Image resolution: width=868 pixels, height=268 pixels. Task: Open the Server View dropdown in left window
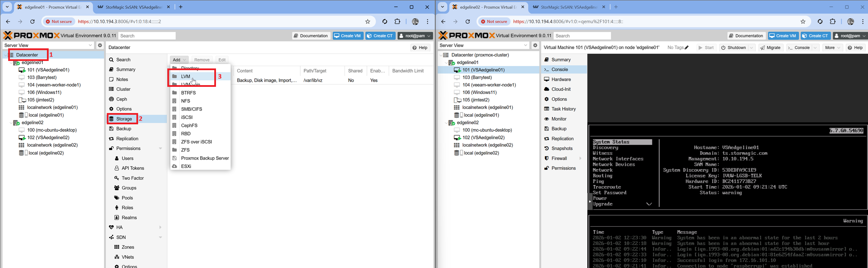(90, 45)
